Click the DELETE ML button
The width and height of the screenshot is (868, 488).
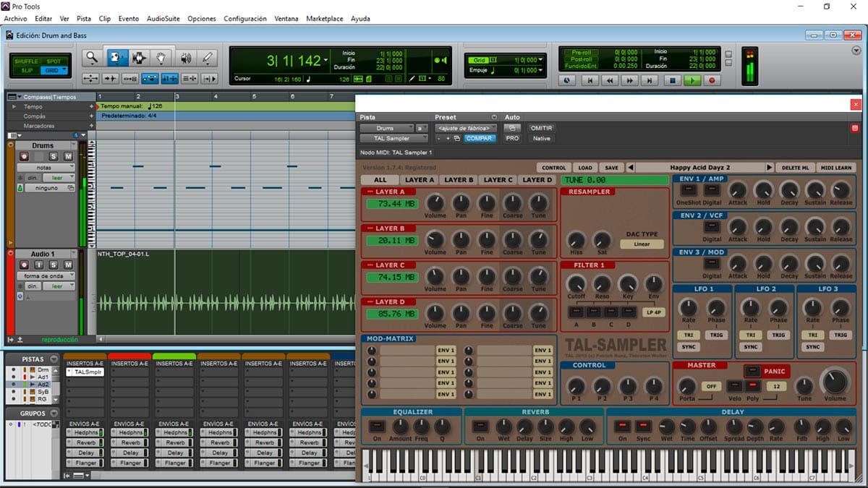tap(796, 168)
